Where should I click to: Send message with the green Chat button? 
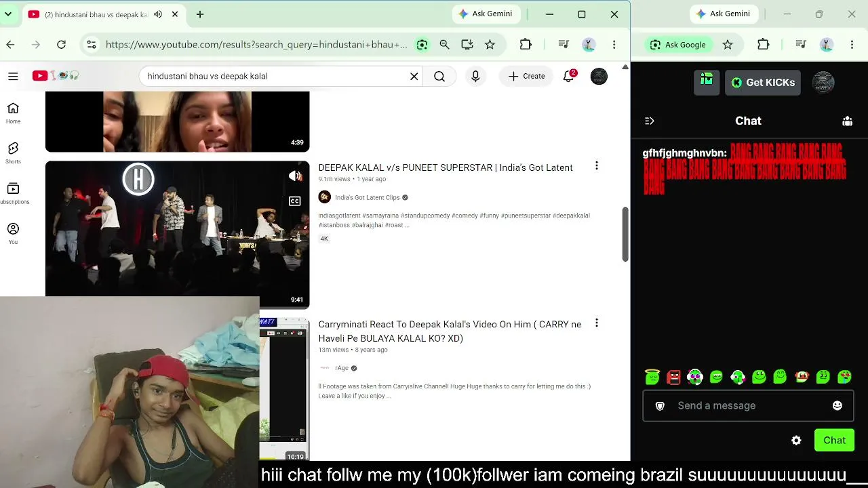click(834, 441)
